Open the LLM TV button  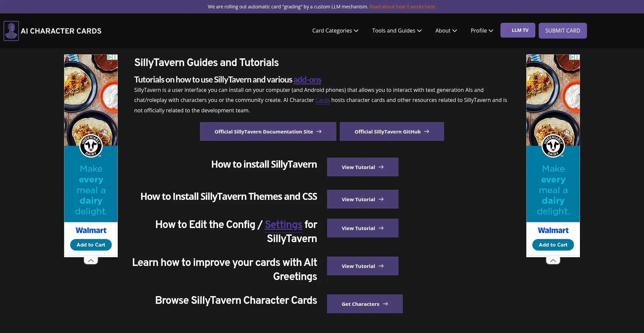click(x=518, y=30)
